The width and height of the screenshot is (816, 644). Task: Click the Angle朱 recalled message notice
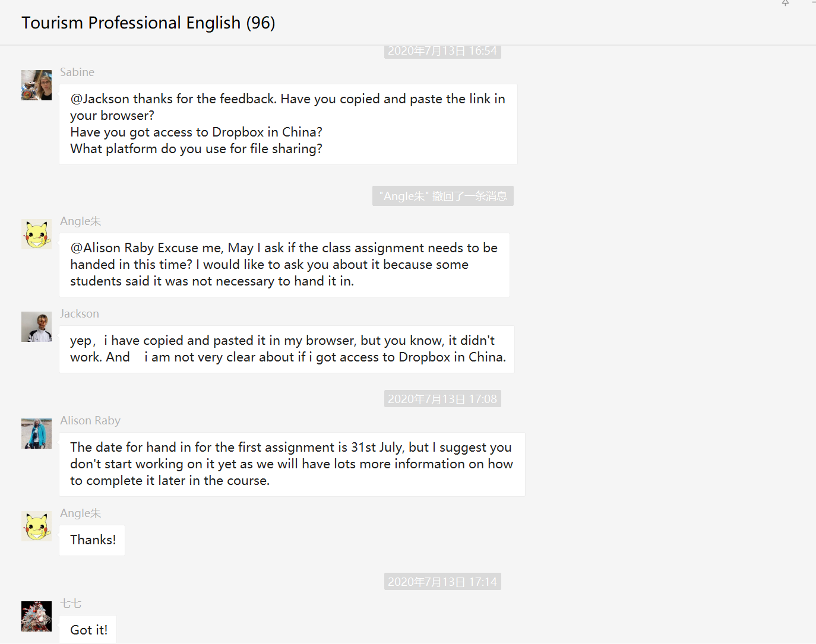(x=442, y=196)
